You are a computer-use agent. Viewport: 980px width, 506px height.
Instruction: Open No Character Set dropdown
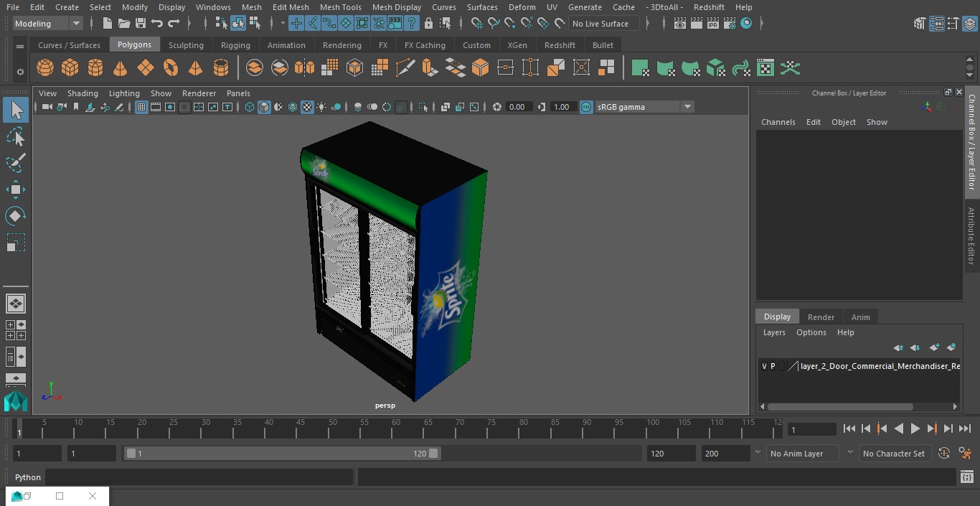[894, 454]
